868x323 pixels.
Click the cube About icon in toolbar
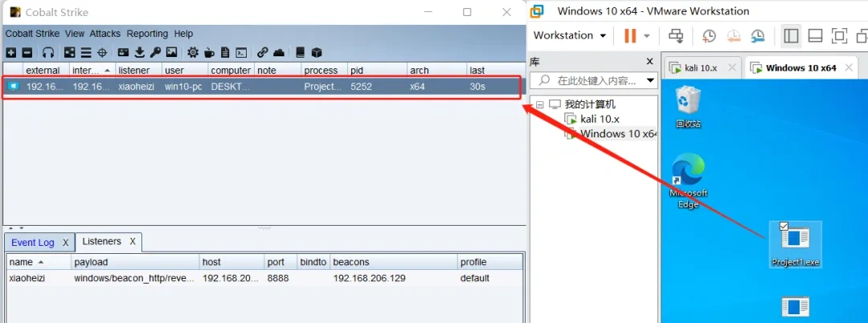pyautogui.click(x=316, y=52)
